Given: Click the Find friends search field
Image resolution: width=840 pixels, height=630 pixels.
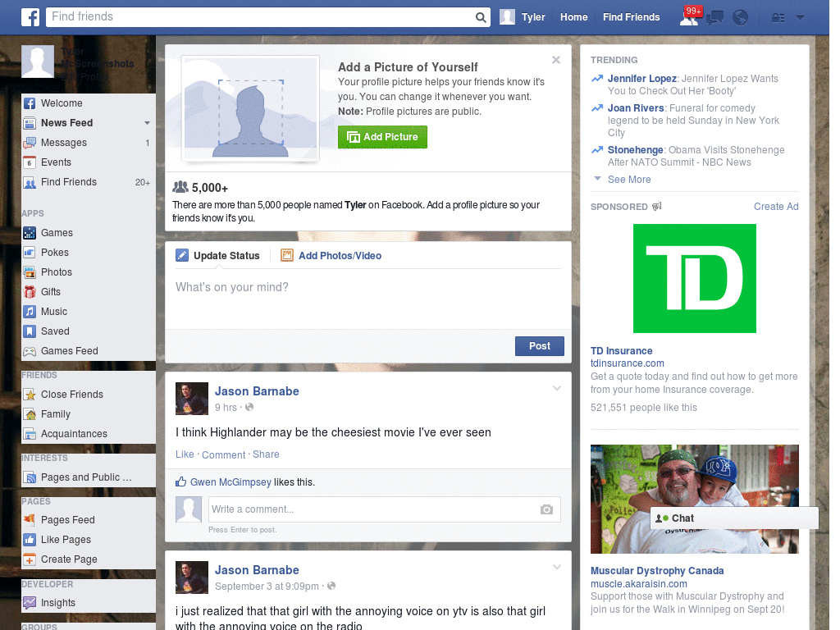Looking at the screenshot, I should 262,17.
